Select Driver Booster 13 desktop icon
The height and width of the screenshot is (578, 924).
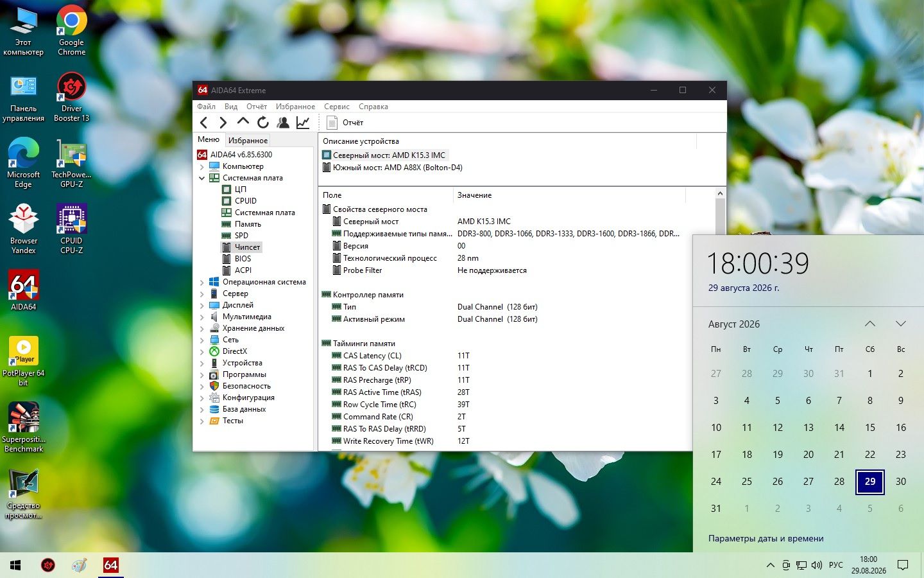[72, 96]
